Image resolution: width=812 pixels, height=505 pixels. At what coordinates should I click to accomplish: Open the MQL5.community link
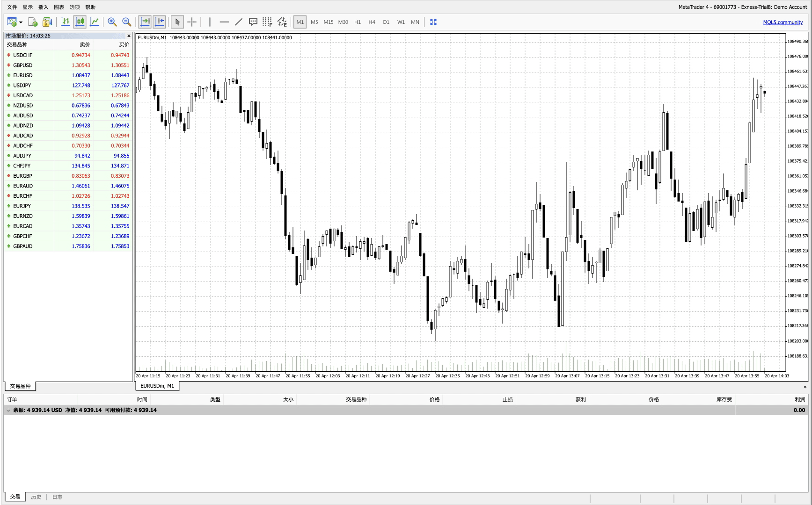pos(783,22)
